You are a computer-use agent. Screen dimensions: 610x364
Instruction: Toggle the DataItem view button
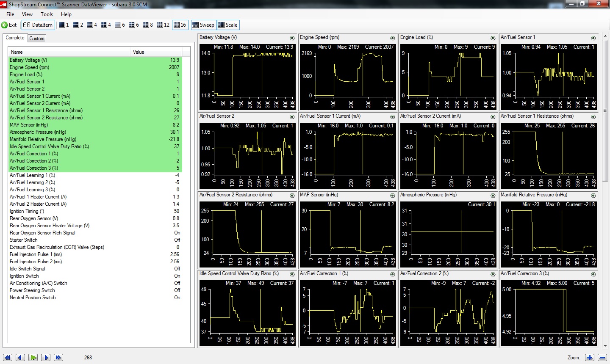(x=38, y=25)
